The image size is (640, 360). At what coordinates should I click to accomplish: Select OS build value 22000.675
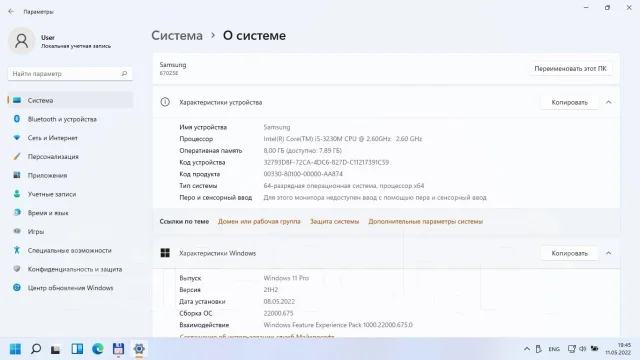click(278, 313)
